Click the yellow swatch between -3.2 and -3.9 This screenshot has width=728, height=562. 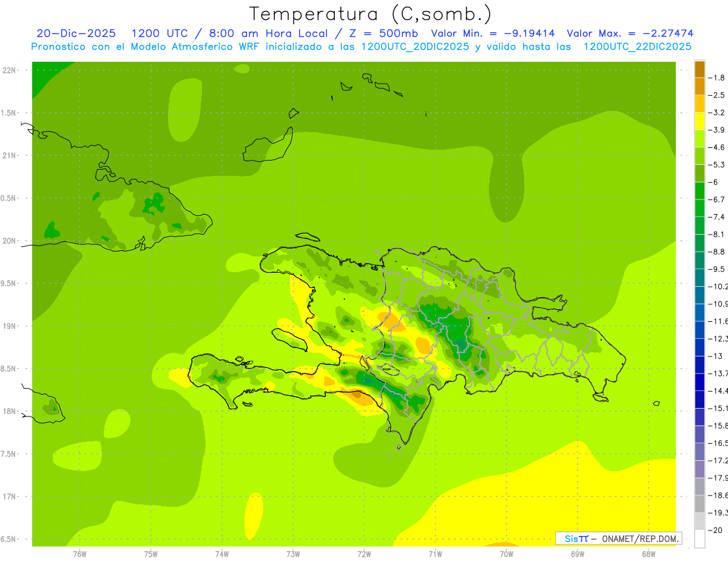tap(699, 121)
